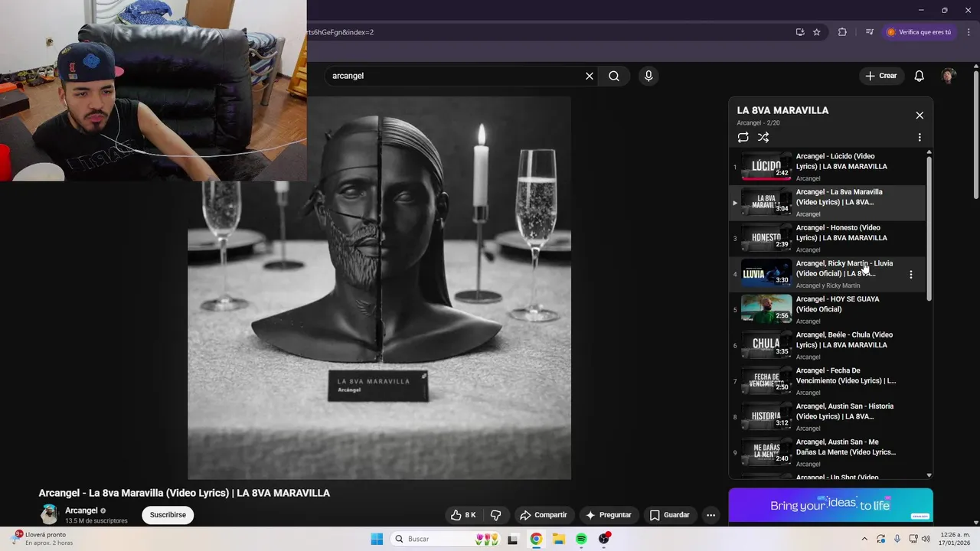Select Arcangel, Austin San - Historia entry

pos(827,416)
